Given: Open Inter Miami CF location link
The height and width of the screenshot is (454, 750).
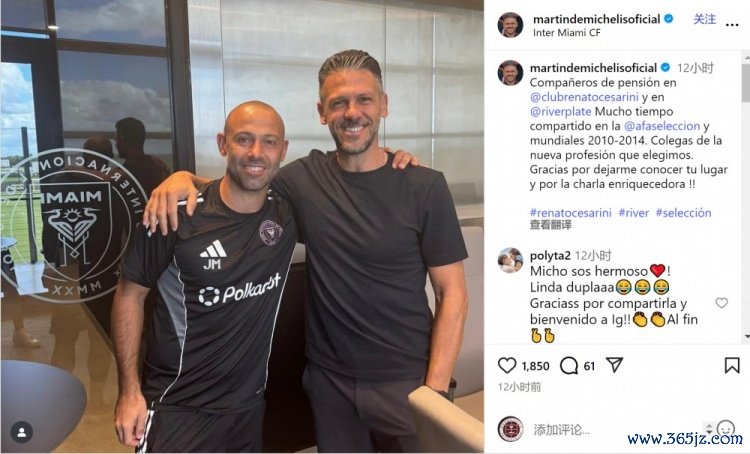Looking at the screenshot, I should (566, 33).
